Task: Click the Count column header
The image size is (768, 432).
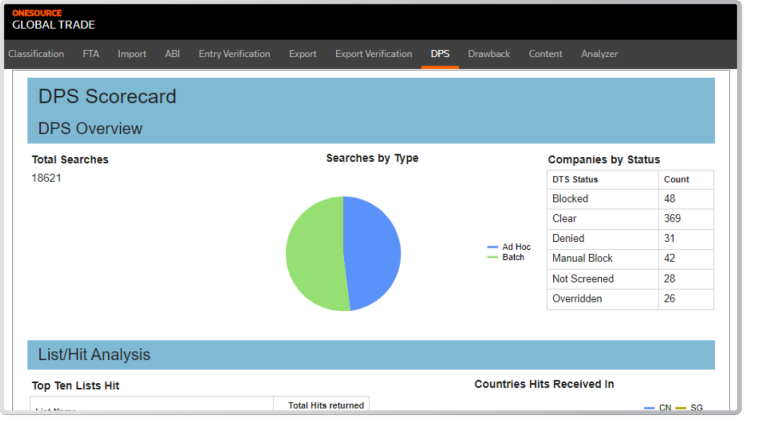Action: pyautogui.click(x=676, y=179)
